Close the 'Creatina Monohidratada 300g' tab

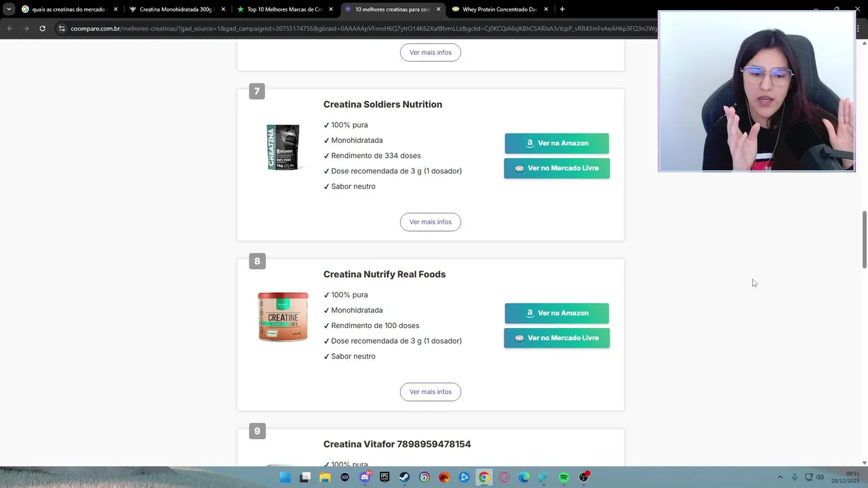223,9
